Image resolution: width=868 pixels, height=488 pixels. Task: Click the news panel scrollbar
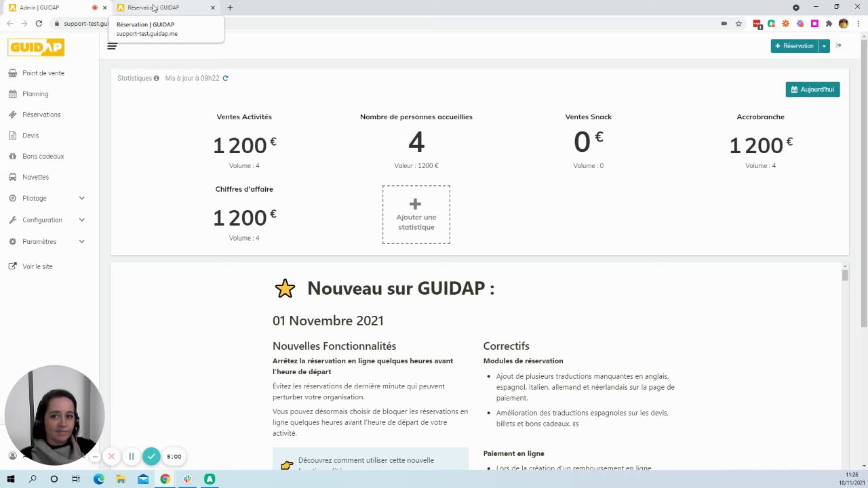[x=845, y=274]
